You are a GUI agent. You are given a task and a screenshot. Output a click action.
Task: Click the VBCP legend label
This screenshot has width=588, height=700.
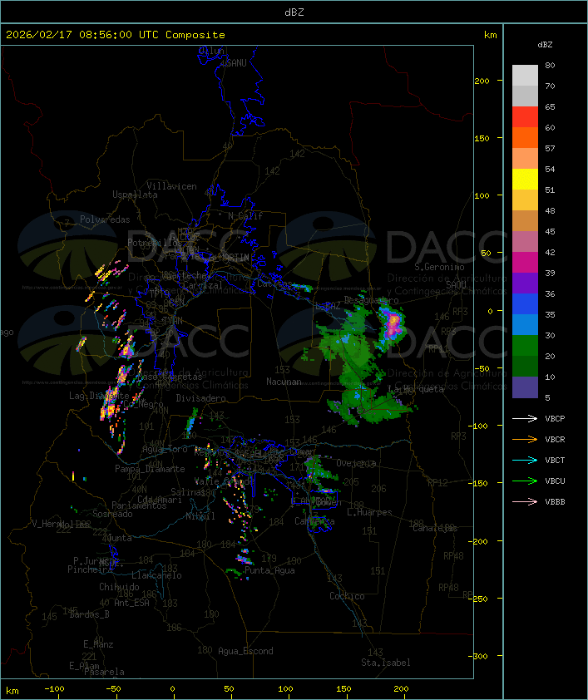click(555, 419)
